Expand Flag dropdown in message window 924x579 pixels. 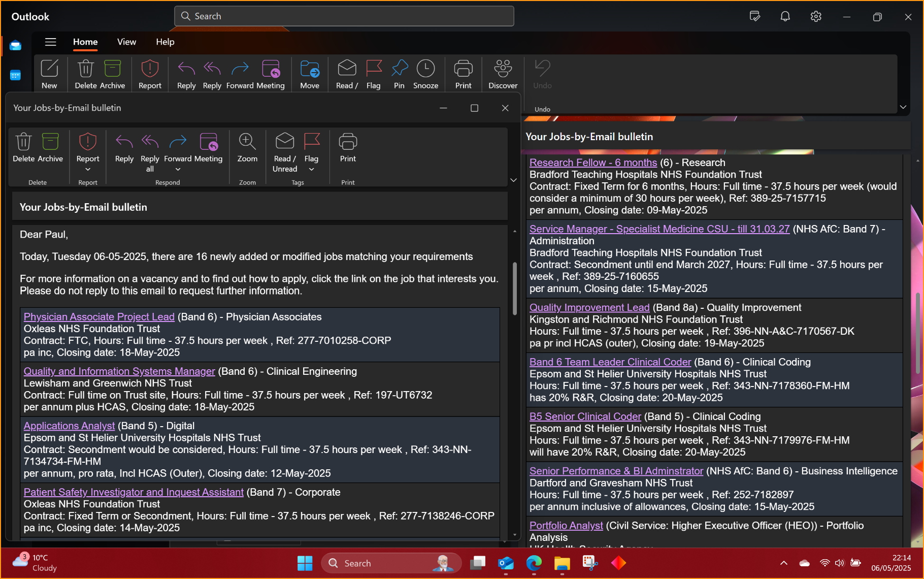pos(311,169)
